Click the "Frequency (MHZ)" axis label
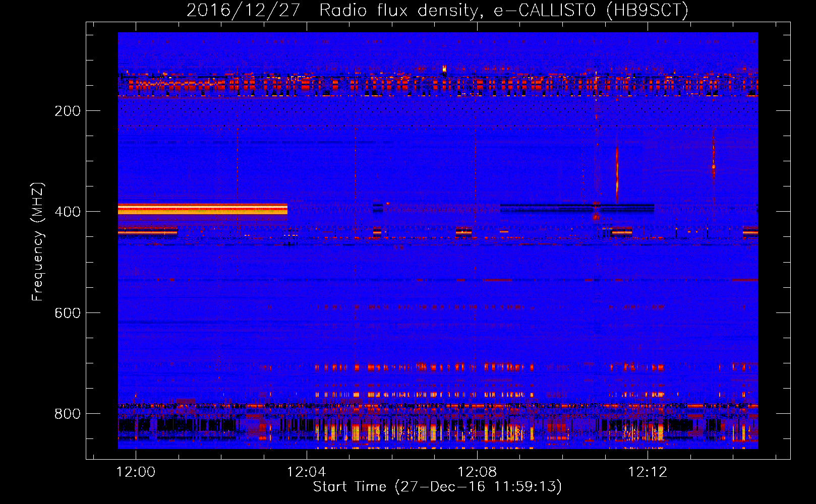This screenshot has height=504, width=816. (x=37, y=242)
